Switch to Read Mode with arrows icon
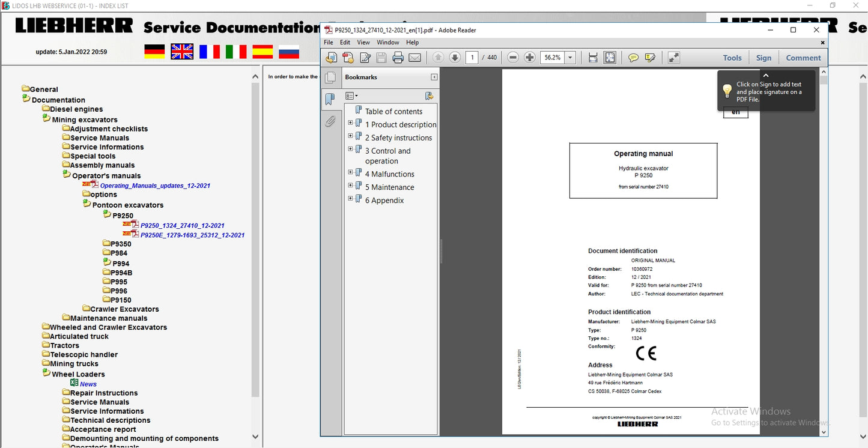The height and width of the screenshot is (448, 868). click(673, 58)
